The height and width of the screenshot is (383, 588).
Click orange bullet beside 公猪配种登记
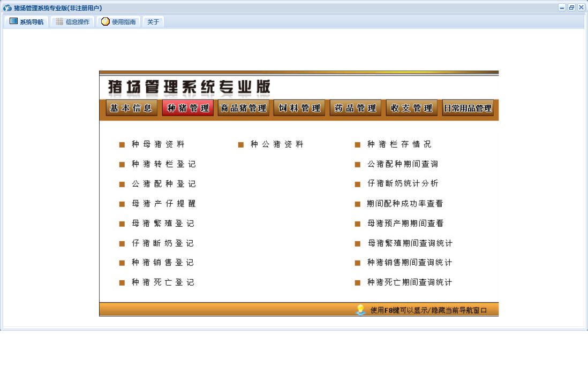pos(122,185)
